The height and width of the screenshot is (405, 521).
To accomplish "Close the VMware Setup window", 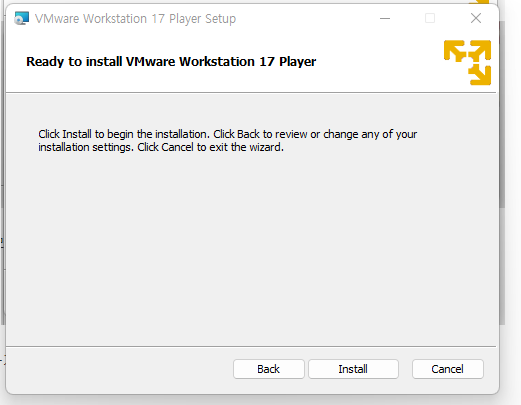I will click(x=476, y=18).
